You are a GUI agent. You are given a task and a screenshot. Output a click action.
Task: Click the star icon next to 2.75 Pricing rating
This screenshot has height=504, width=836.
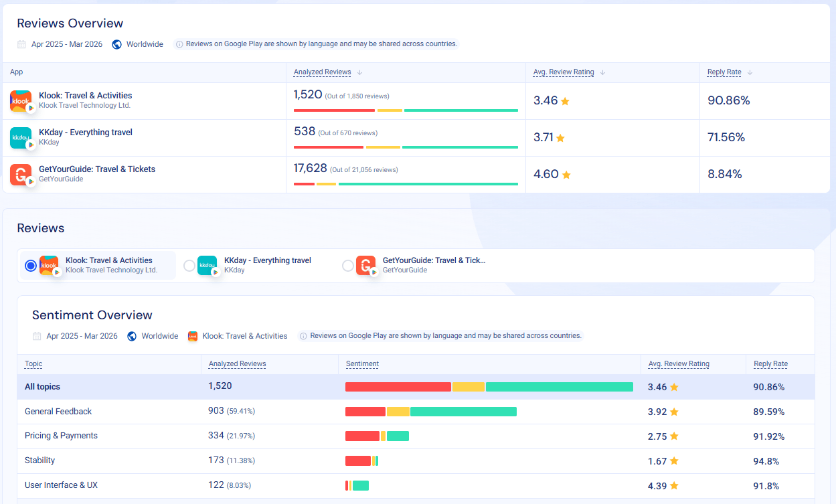click(x=674, y=436)
